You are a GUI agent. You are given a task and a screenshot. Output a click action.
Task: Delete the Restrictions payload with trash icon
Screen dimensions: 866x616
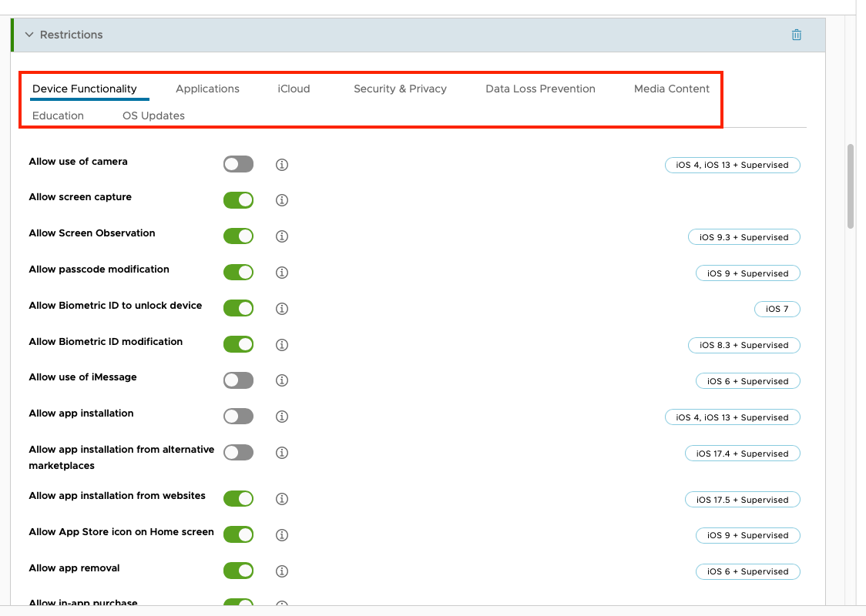click(x=797, y=35)
